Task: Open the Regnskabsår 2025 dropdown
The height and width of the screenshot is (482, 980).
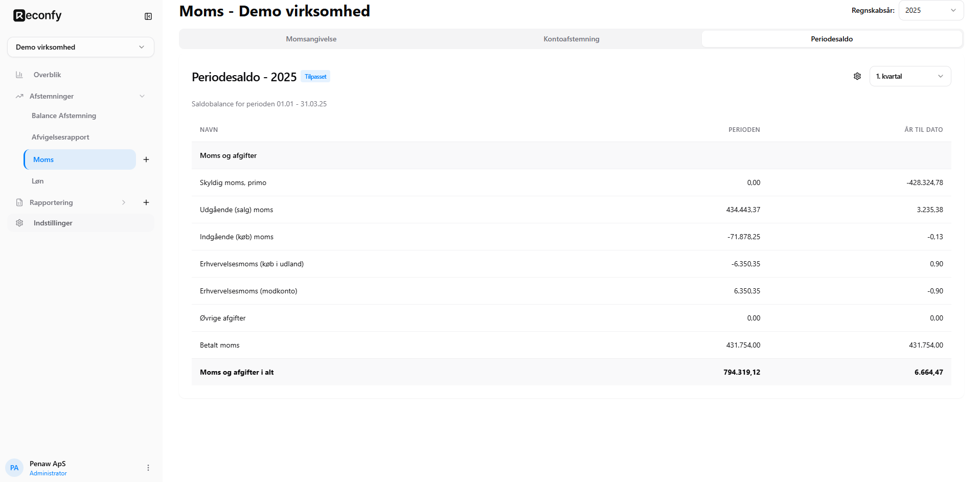Action: [x=931, y=10]
